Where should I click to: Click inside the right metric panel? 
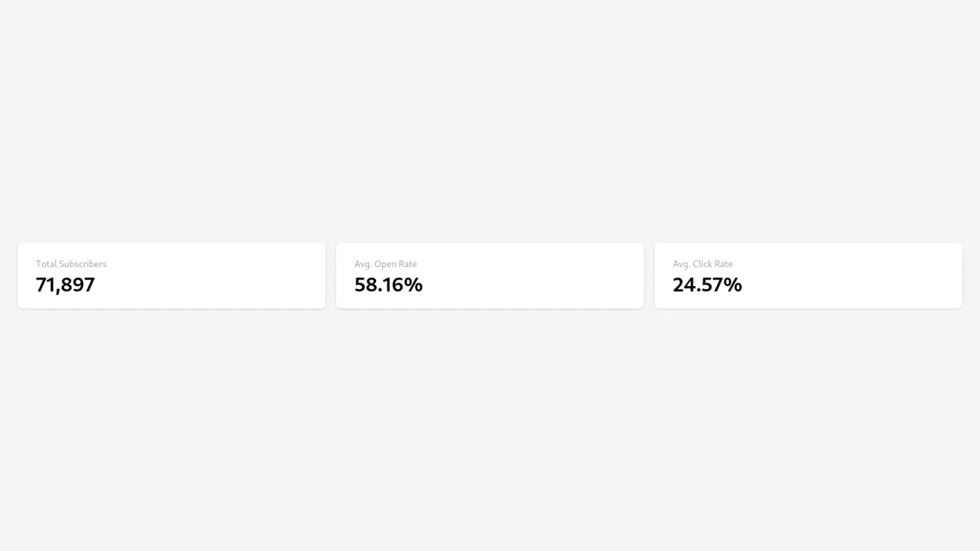pyautogui.click(x=808, y=275)
